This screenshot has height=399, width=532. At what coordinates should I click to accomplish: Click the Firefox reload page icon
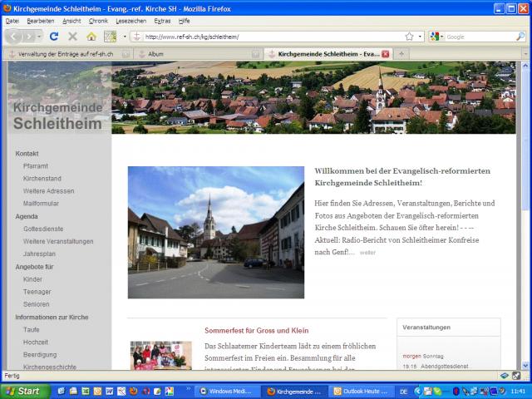click(54, 37)
